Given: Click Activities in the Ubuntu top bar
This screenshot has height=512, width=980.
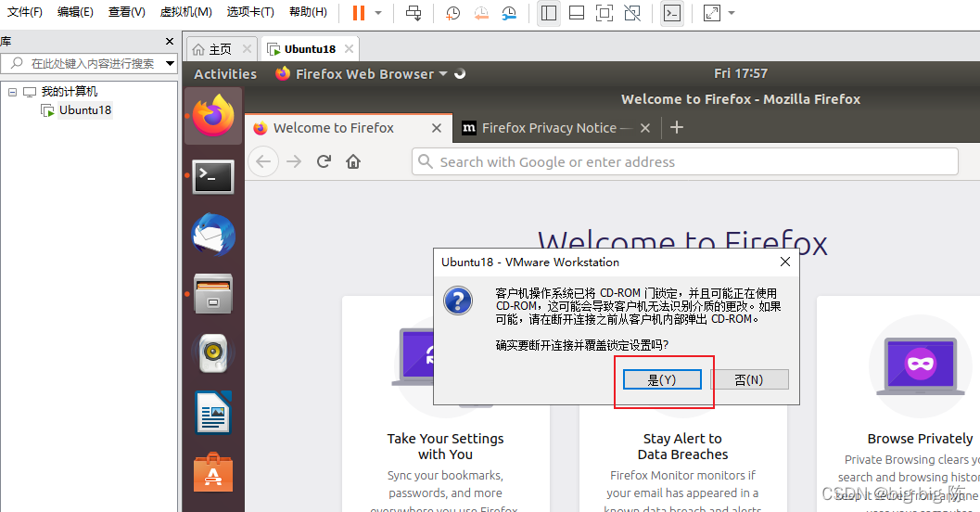Looking at the screenshot, I should point(225,74).
